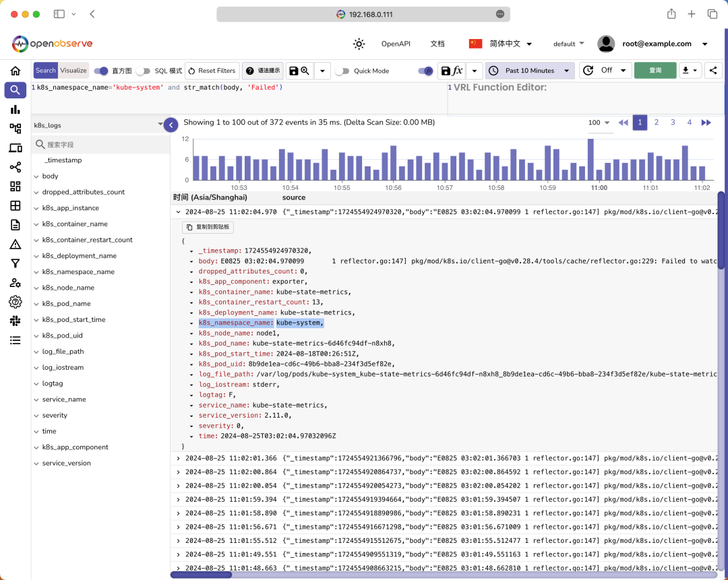
Task: Toggle the VRL function editor switch
Action: pos(425,71)
